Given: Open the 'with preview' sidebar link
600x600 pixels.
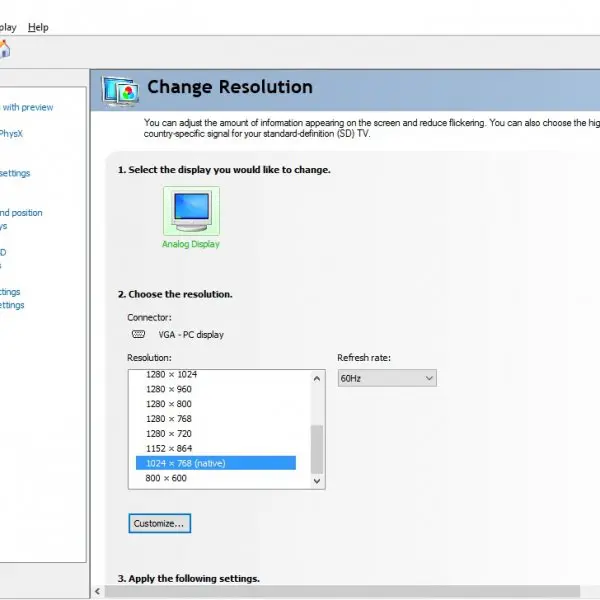Looking at the screenshot, I should coord(27,107).
